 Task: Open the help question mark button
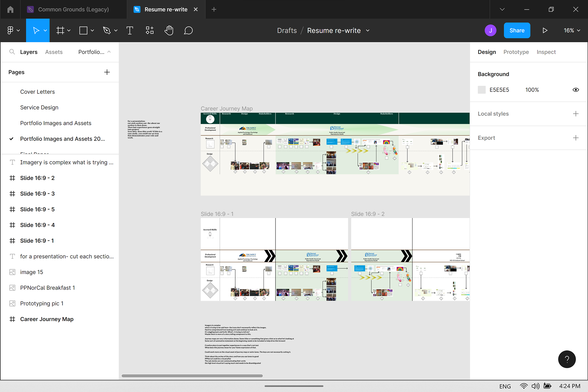[567, 359]
